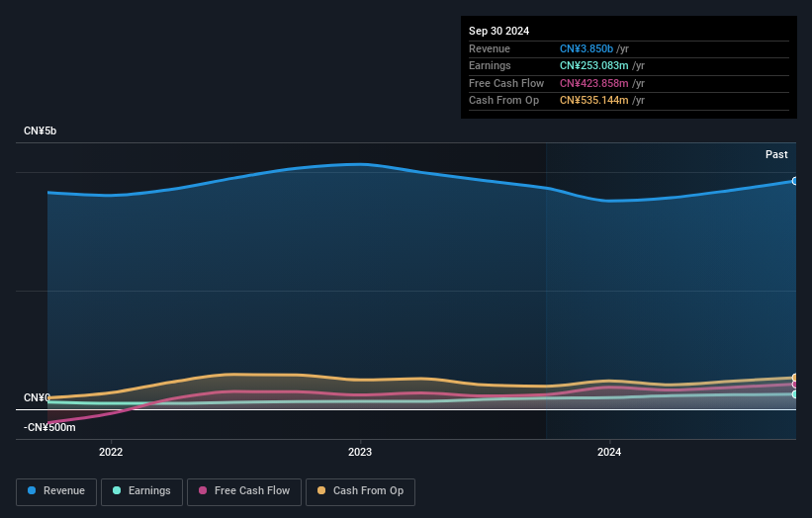Click the CN¥0 y-axis label
This screenshot has height=518, width=812.
click(x=37, y=397)
